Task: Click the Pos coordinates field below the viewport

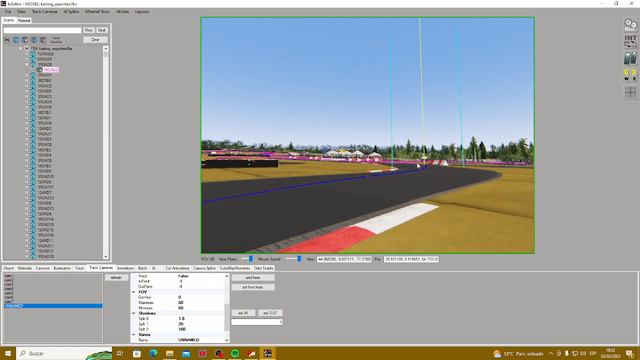Action: point(411,259)
